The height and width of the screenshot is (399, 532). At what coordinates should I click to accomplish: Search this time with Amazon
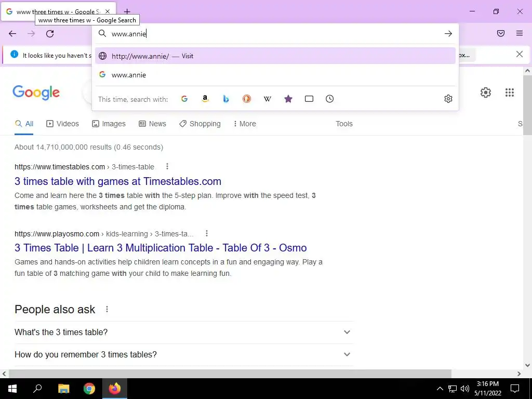tap(205, 99)
